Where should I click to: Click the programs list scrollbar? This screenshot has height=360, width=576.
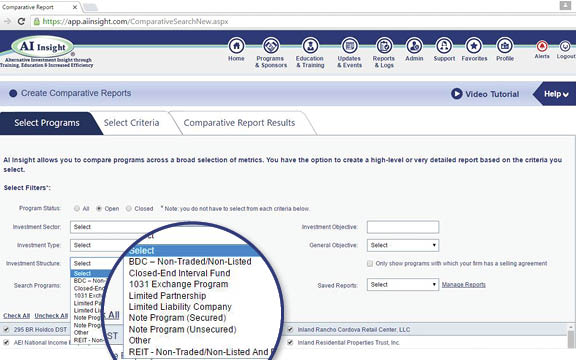[x=571, y=338]
